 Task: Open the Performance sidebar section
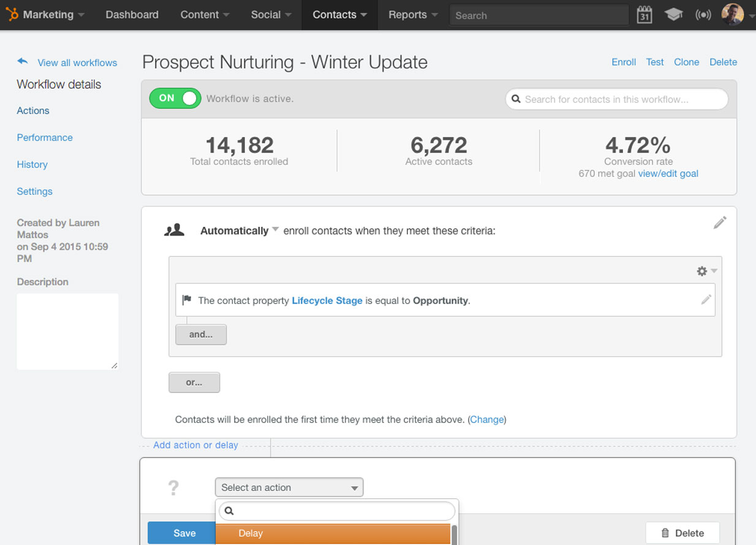pos(45,137)
